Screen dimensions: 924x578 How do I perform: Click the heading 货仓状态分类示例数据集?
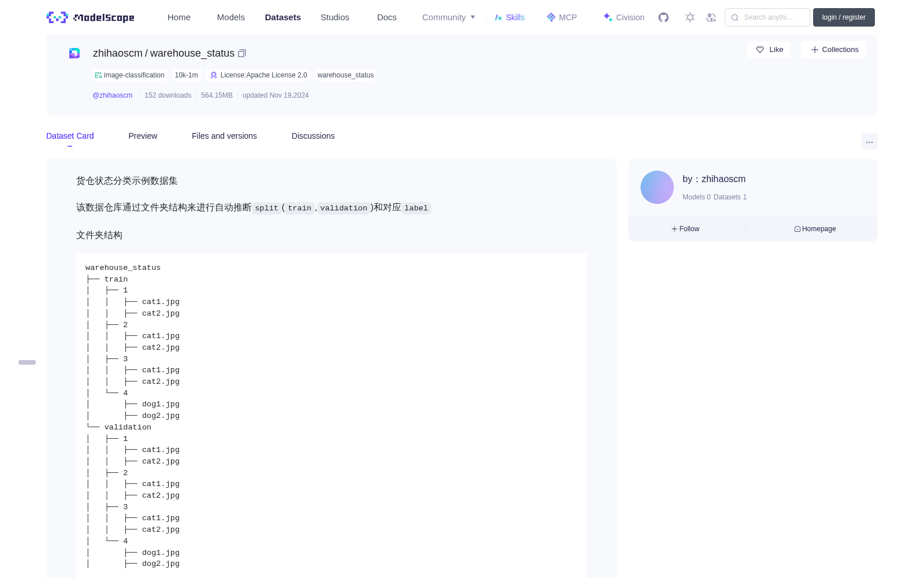click(127, 181)
